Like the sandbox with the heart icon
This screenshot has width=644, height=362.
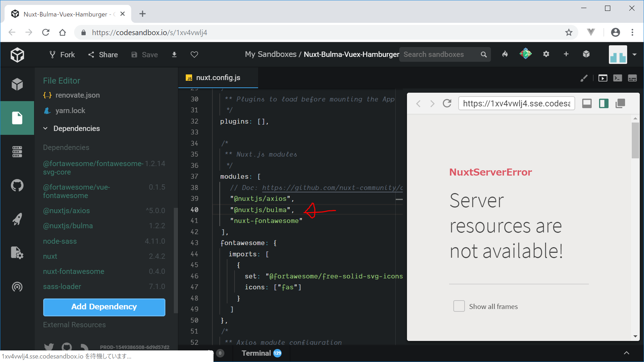tap(194, 54)
